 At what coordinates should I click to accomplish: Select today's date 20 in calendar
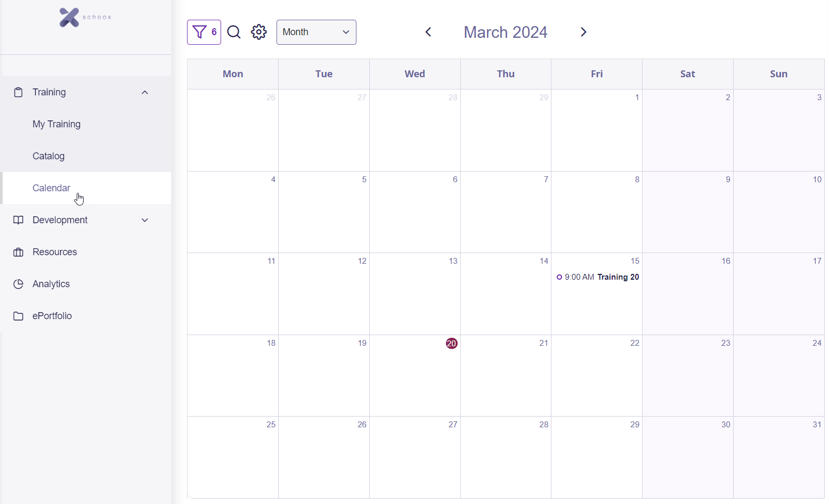(x=451, y=343)
